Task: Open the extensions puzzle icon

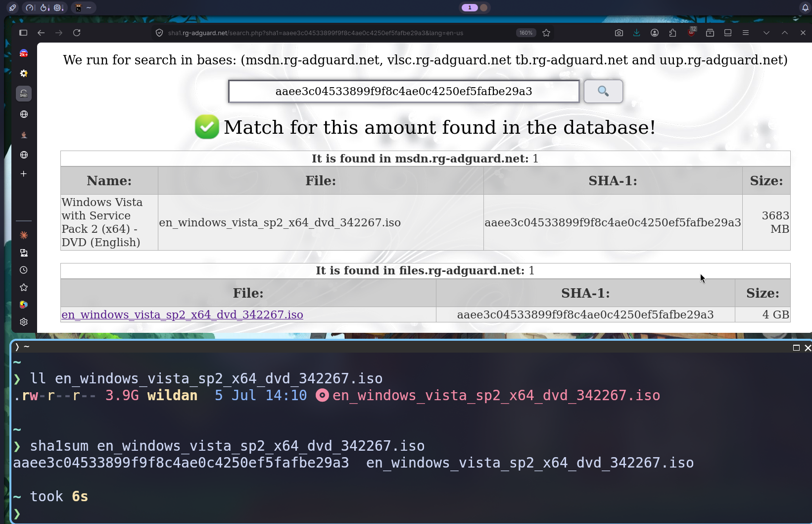Action: tap(672, 33)
